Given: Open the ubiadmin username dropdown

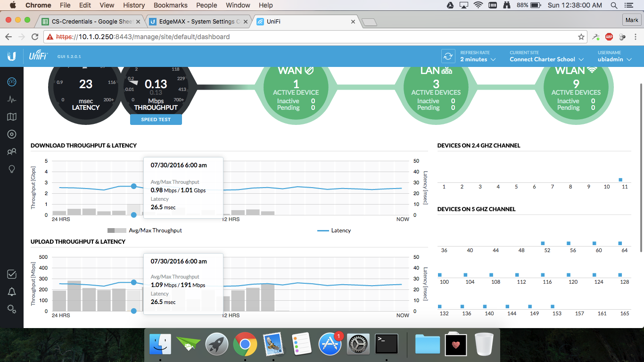Looking at the screenshot, I should [614, 59].
